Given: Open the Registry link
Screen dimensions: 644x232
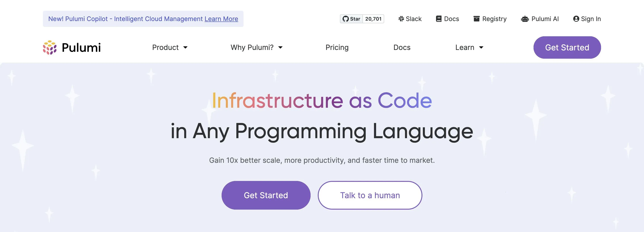Looking at the screenshot, I should [490, 19].
